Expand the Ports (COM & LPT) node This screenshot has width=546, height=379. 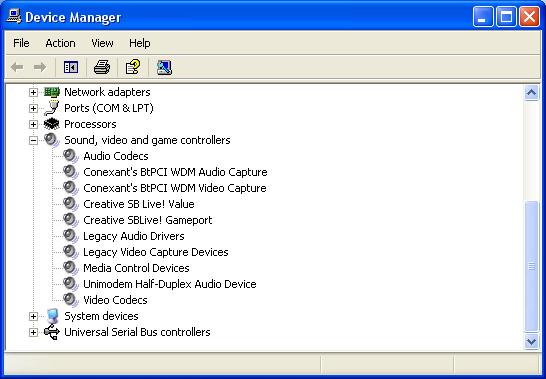(x=33, y=108)
